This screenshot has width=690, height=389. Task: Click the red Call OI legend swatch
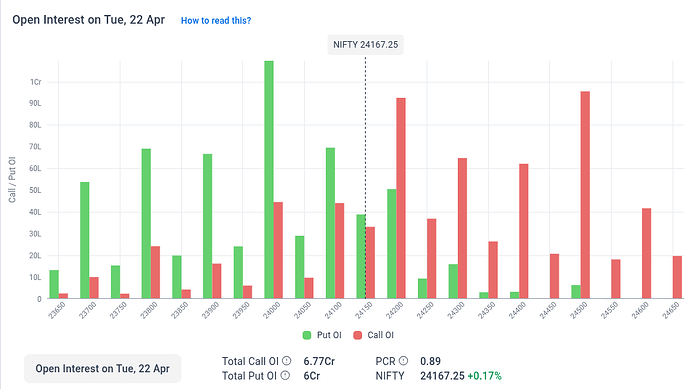pos(358,335)
